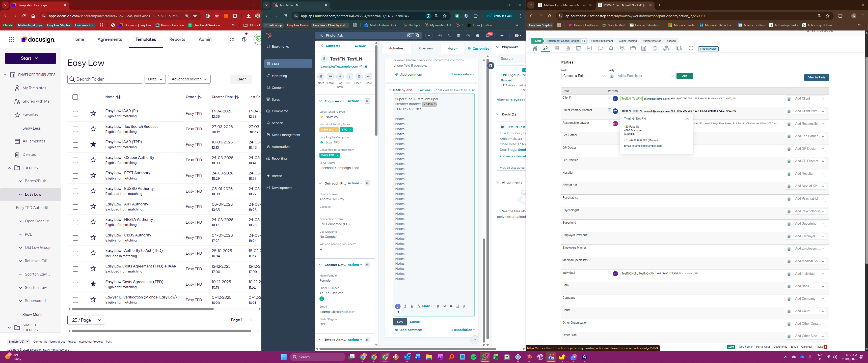868x363 pixels.
Task: Collapse the Enquiries section chevron in HubSpot
Action: point(320,101)
